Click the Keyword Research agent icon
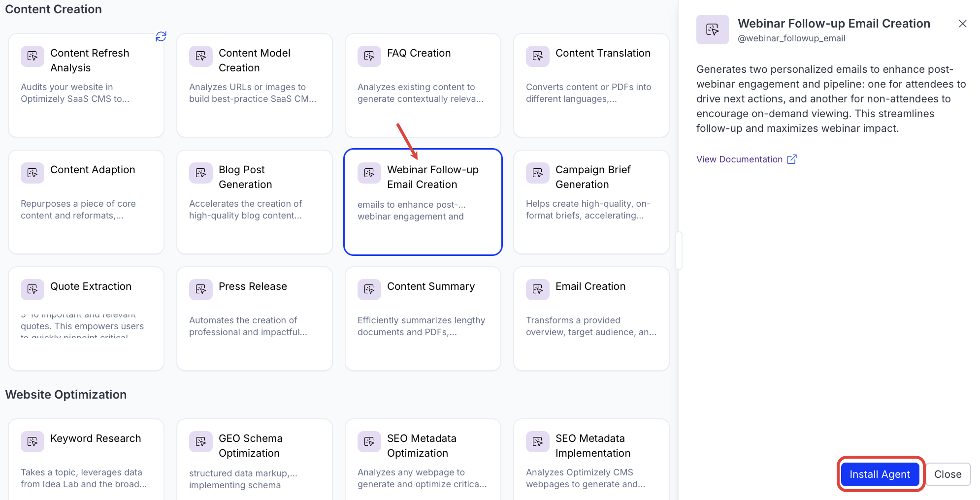The image size is (980, 500). (33, 441)
